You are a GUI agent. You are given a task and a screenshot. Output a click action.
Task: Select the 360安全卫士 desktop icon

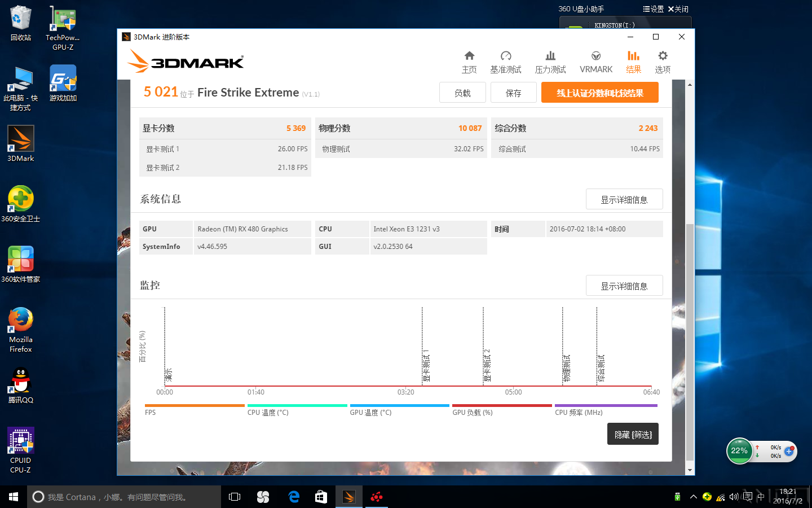21,204
